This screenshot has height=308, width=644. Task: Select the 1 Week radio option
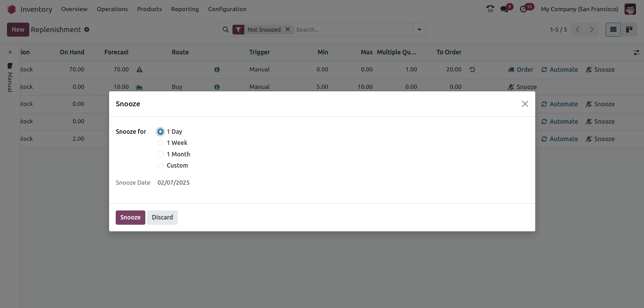(x=160, y=143)
